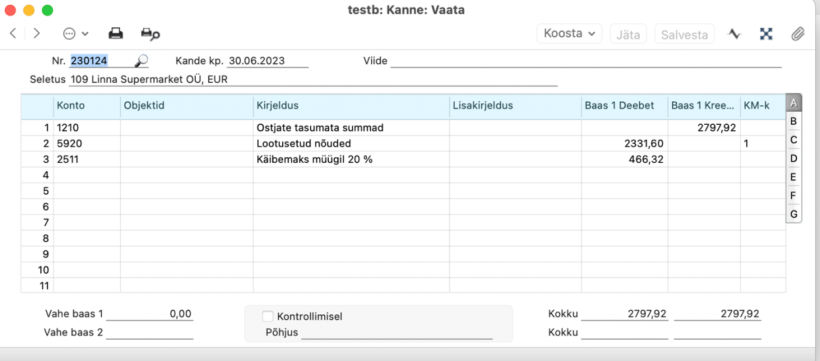Click the Baas 1 Kree... column header
The image size is (820, 361).
704,106
